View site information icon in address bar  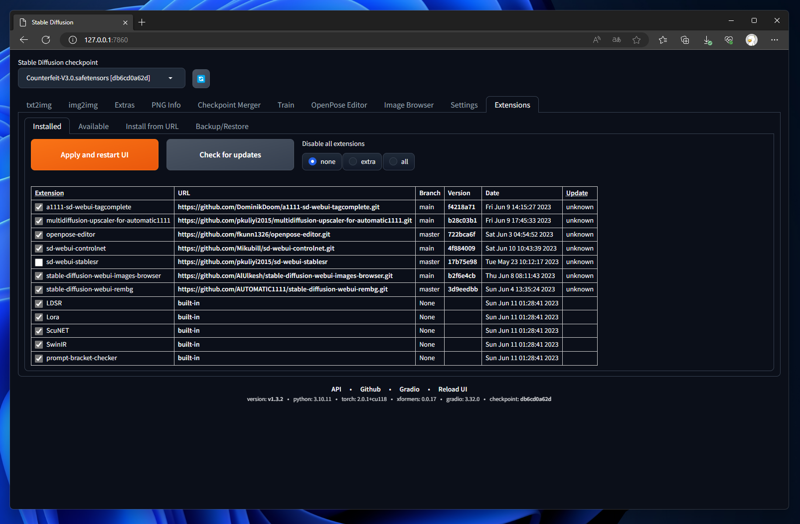tap(73, 40)
